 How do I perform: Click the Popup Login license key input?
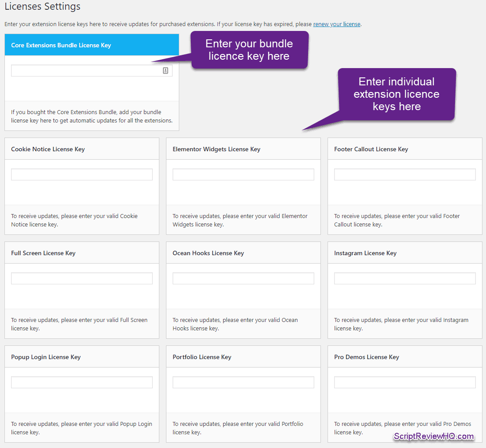82,383
